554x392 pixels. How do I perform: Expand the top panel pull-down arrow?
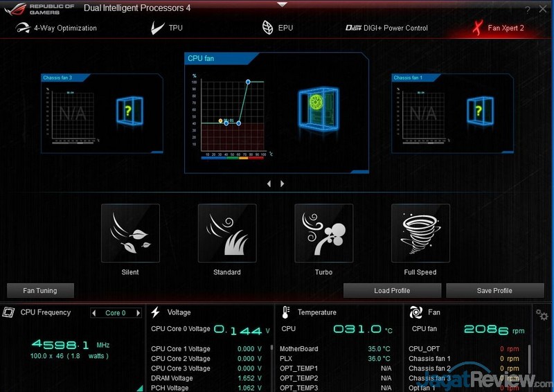(281, 3)
